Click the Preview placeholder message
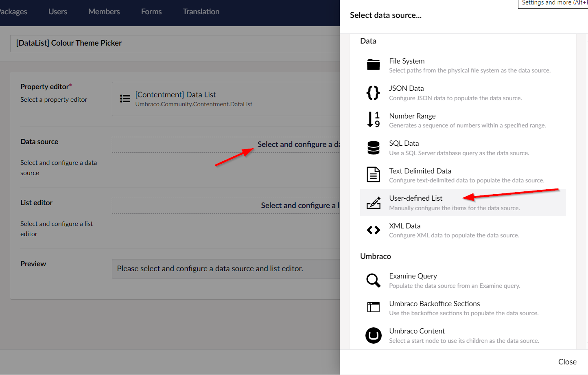This screenshot has height=375, width=588. [210, 269]
